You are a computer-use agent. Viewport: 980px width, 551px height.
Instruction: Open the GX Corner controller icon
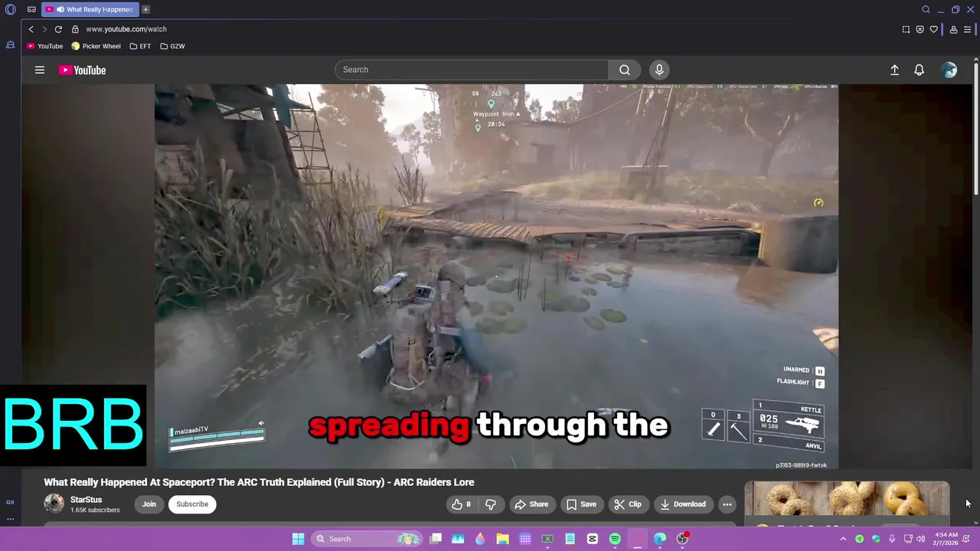(31, 9)
